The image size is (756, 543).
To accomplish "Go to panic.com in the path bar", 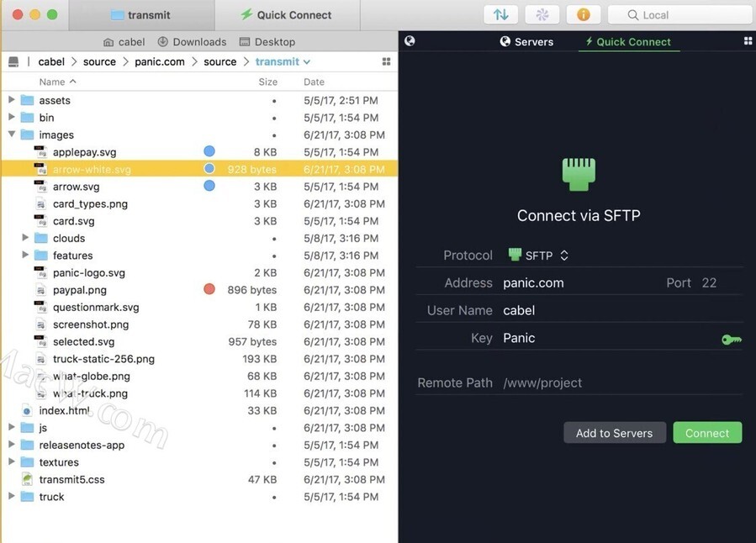I will [160, 61].
